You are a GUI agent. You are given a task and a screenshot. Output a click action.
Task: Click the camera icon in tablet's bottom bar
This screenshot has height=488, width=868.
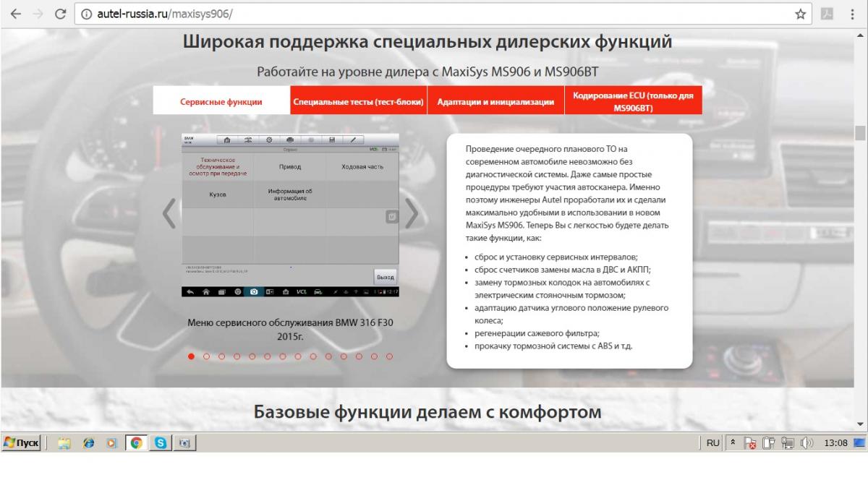click(253, 292)
